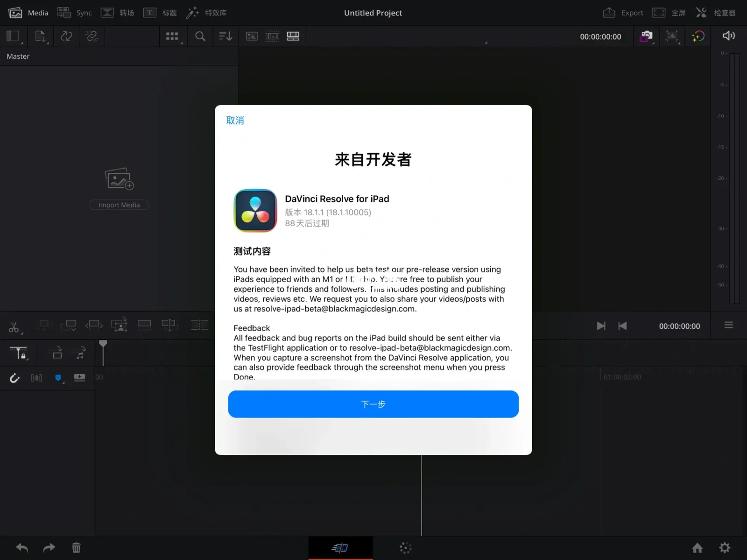Click the timeline timecode 00:00:00:00 display

(679, 326)
